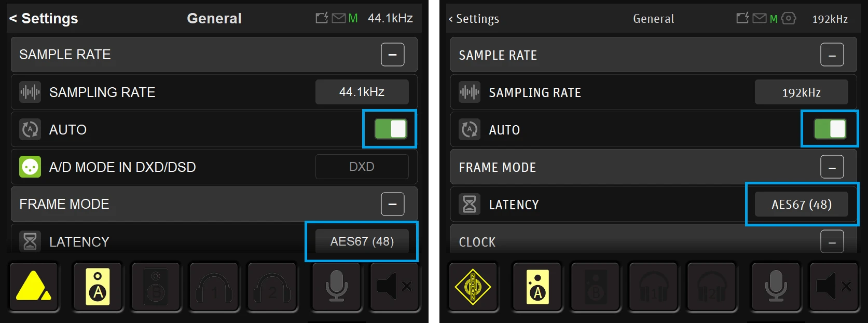Click the General title on the 192kHz screen

click(x=654, y=19)
